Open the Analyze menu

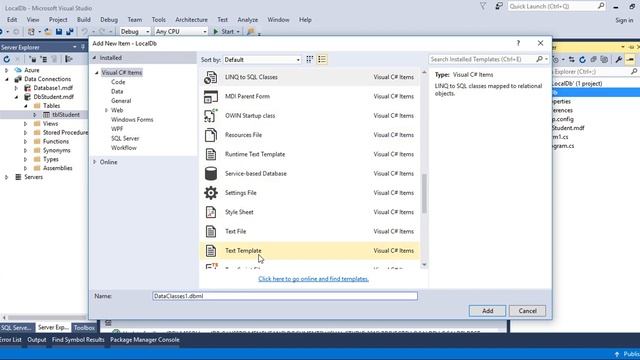[248, 20]
